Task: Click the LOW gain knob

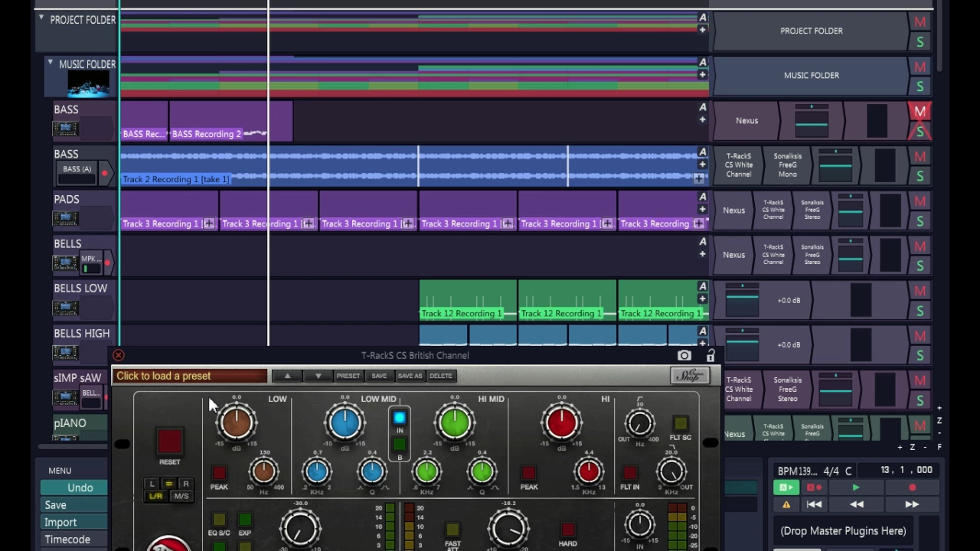Action: [x=237, y=422]
